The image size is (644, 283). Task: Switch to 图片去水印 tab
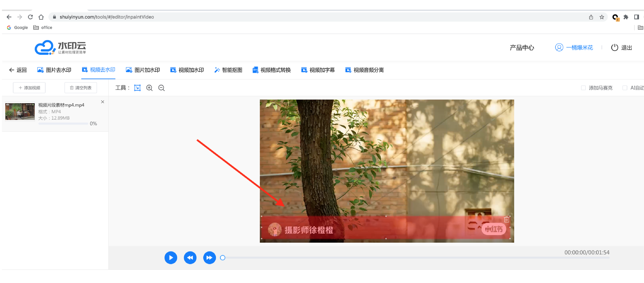(54, 70)
